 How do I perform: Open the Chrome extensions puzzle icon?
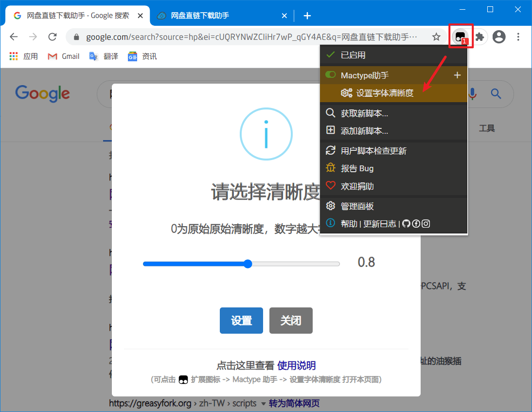point(479,37)
